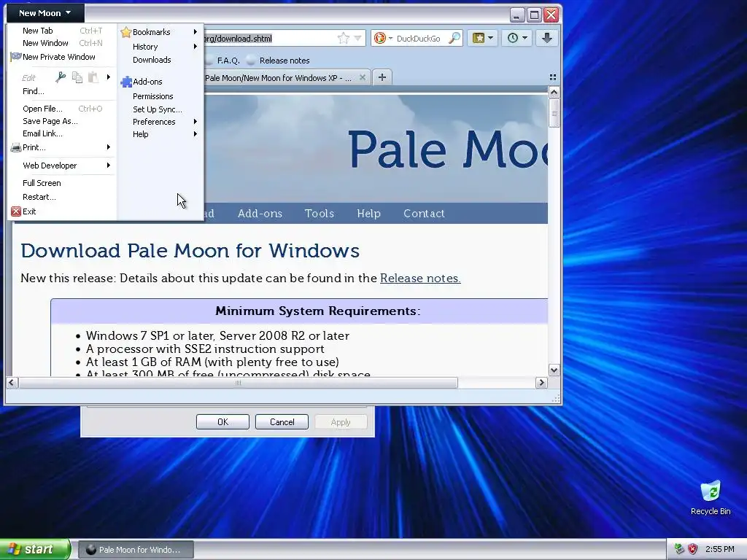Viewport: 747px width, 560px height.
Task: Expand the Edit submenu arrow
Action: (109, 77)
